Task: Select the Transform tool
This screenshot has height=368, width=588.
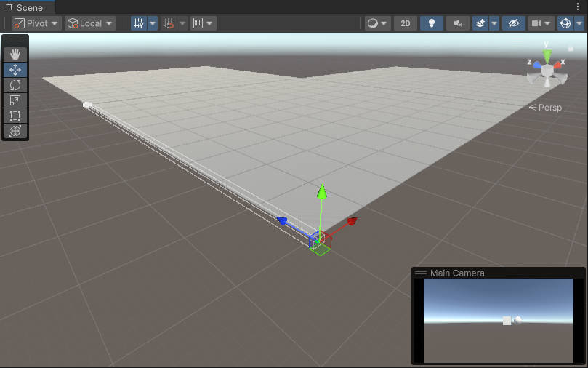Action: tap(15, 131)
